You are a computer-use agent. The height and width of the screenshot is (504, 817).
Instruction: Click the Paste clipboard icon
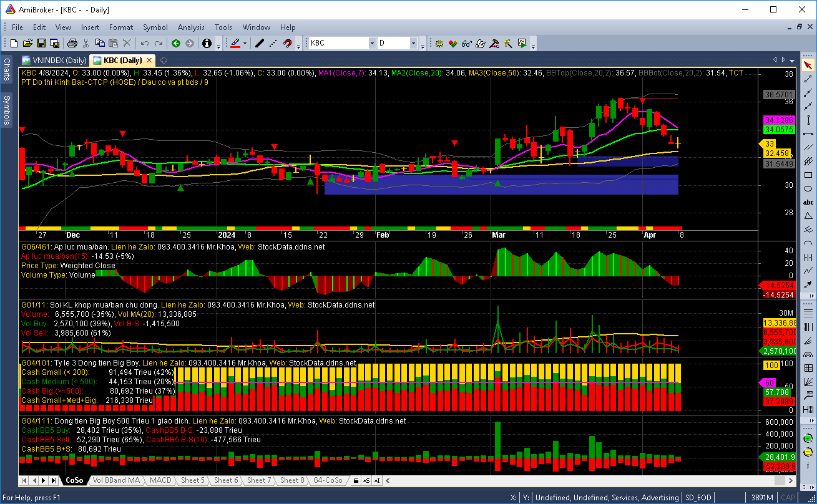pyautogui.click(x=113, y=43)
